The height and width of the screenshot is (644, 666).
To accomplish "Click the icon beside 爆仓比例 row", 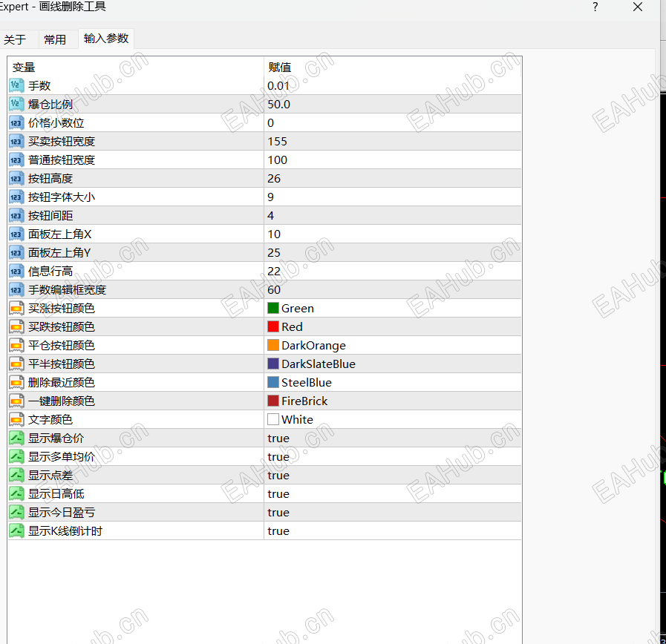I will (x=16, y=105).
